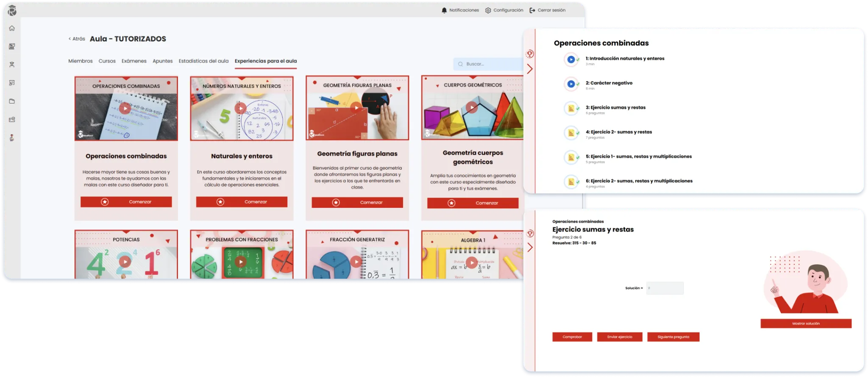
Task: Click the Cerrar sesión logout icon
Action: pyautogui.click(x=532, y=10)
